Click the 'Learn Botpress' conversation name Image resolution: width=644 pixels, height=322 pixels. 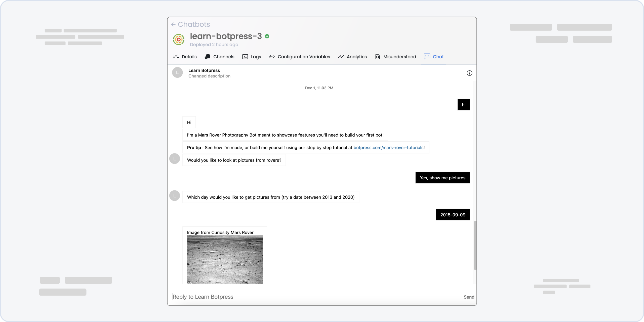(204, 70)
